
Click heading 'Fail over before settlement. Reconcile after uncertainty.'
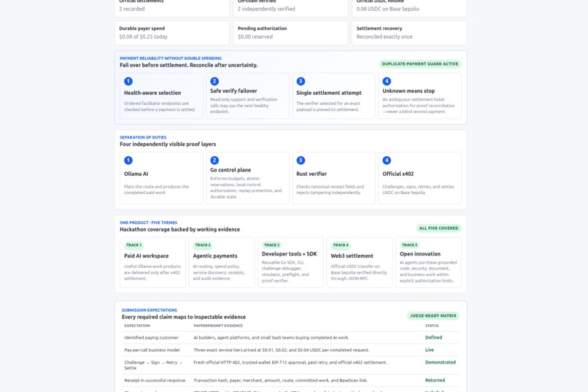pyautogui.click(x=189, y=65)
